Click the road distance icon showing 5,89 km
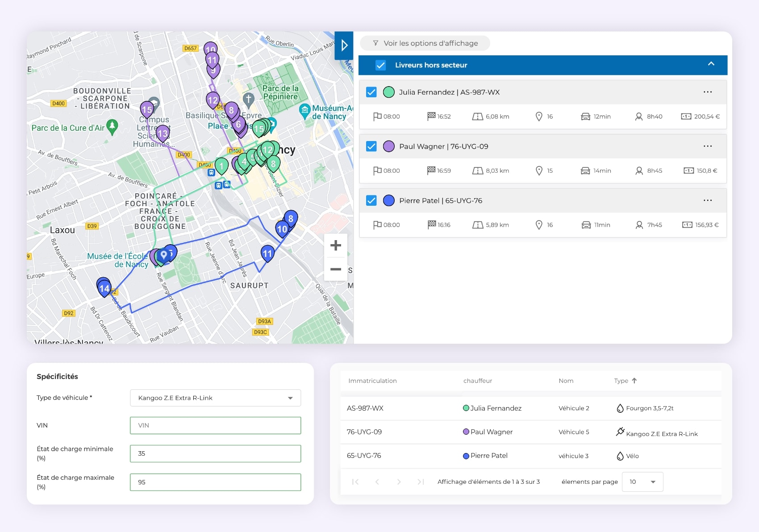Screen dimensions: 759x532 (x=478, y=224)
